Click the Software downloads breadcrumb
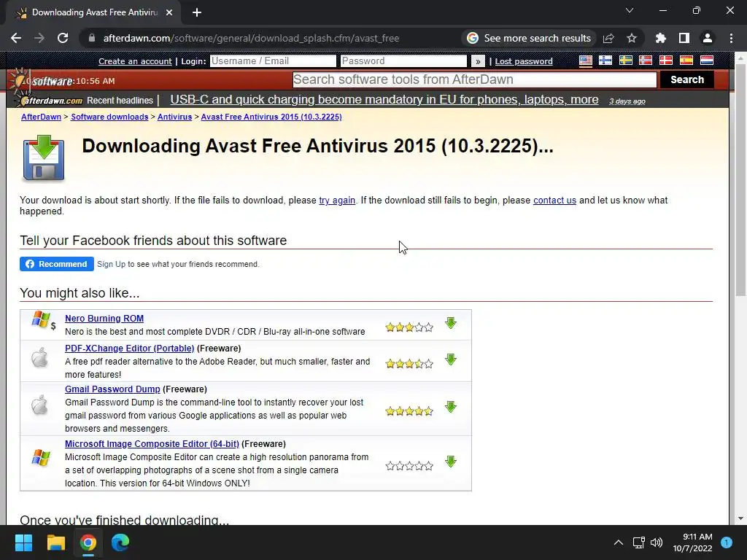 click(x=109, y=117)
